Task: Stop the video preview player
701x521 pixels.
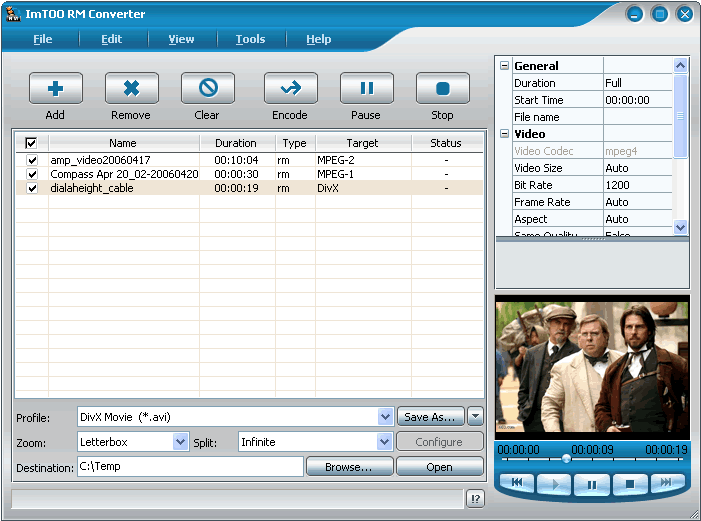Action: tap(629, 485)
